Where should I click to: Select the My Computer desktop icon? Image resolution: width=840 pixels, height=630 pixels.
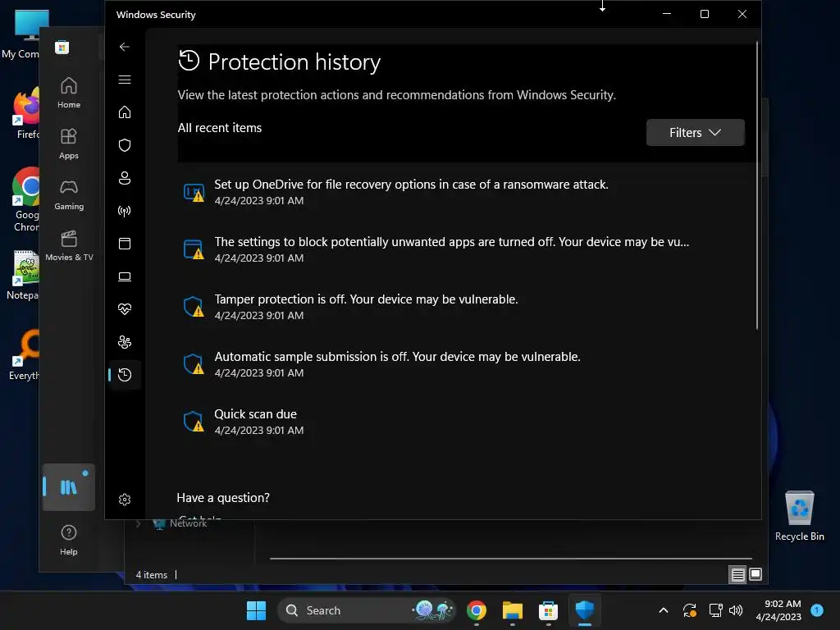tap(25, 34)
